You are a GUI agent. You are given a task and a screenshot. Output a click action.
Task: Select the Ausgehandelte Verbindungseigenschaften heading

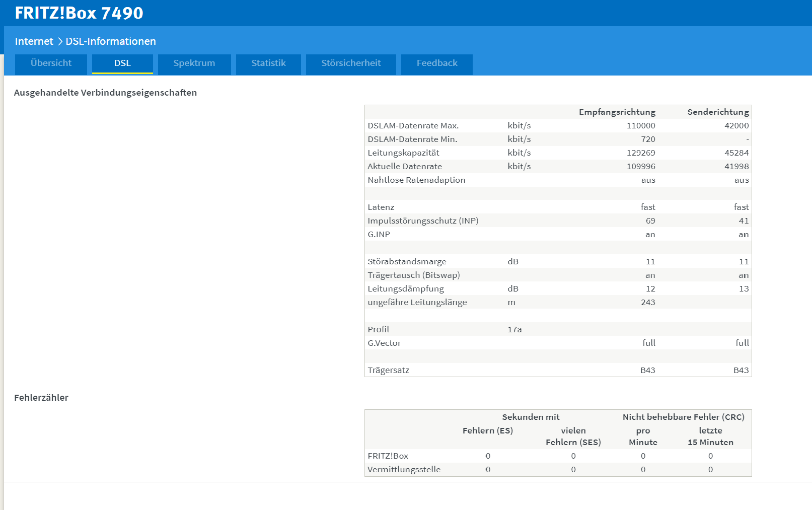pos(105,93)
